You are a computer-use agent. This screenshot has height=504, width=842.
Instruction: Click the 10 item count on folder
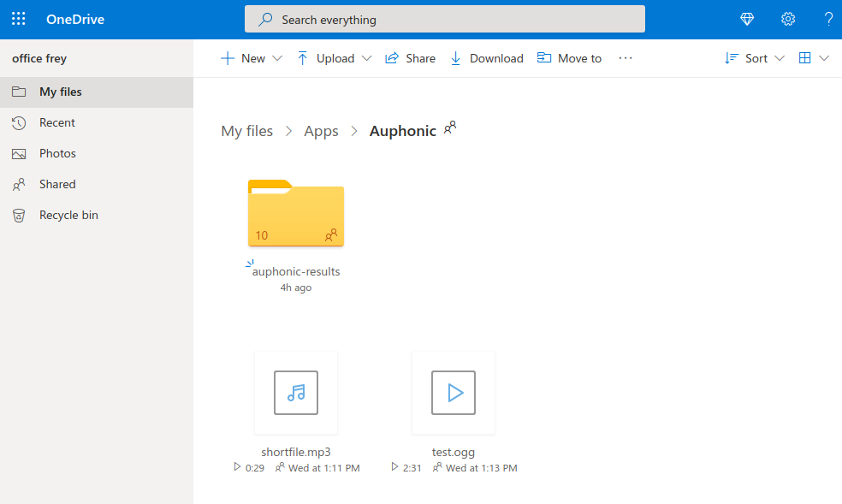click(x=262, y=235)
